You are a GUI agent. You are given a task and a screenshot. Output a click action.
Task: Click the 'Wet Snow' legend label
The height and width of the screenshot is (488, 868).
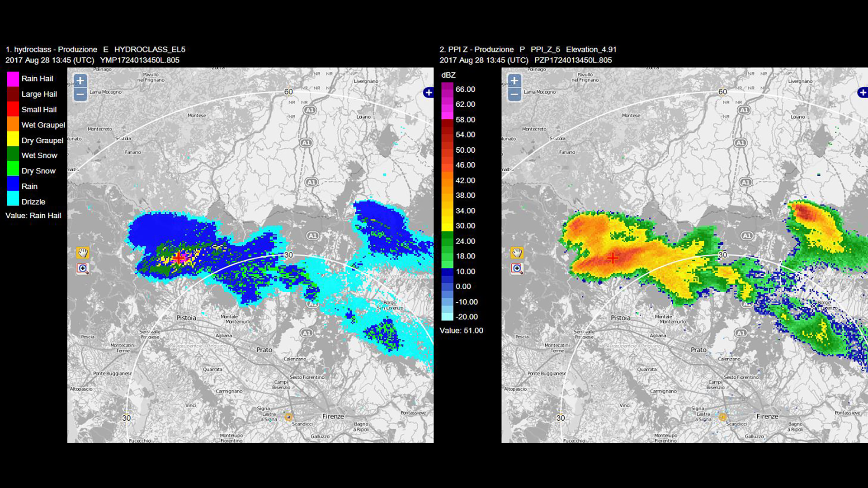pyautogui.click(x=39, y=155)
